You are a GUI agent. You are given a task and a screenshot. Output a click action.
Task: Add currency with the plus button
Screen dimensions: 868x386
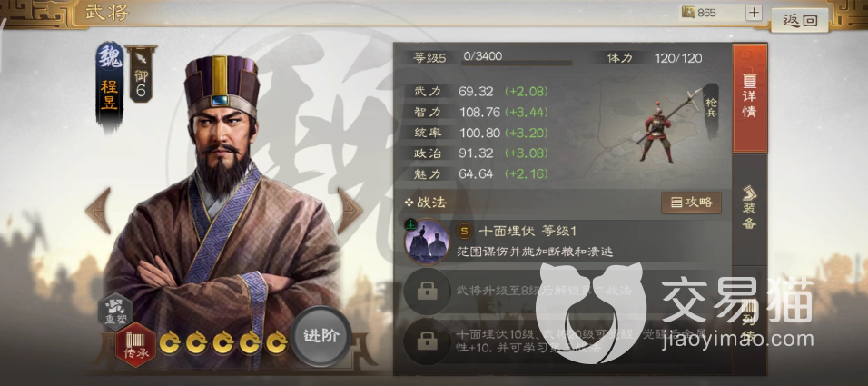(754, 12)
